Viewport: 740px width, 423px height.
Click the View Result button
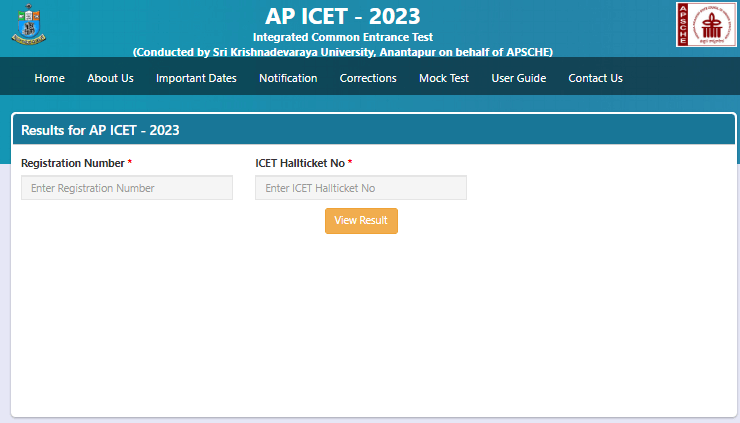tap(362, 221)
